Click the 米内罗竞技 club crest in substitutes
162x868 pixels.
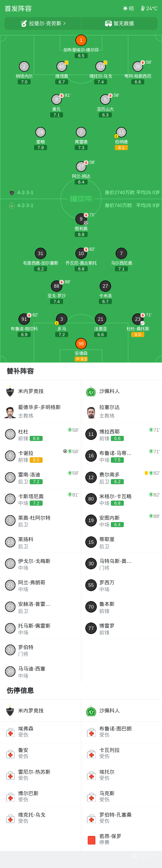10,391
